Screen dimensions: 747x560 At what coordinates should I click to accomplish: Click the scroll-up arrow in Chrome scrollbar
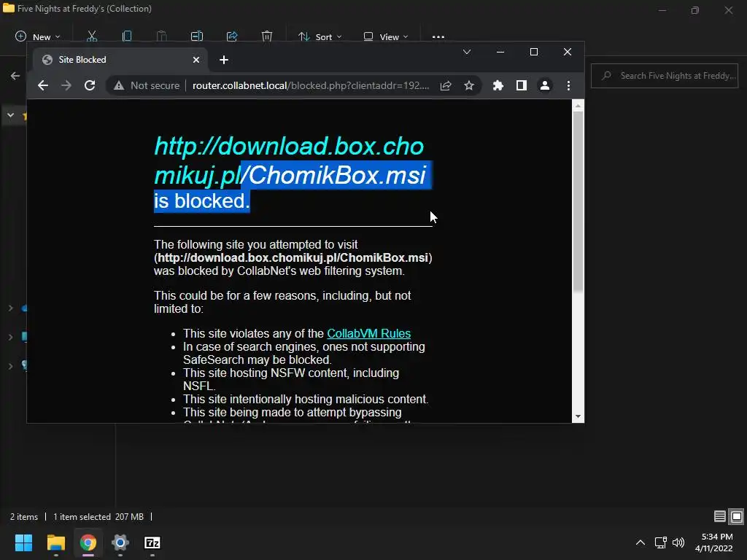coord(578,106)
